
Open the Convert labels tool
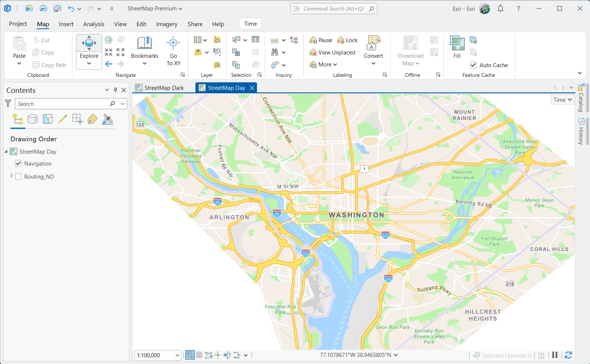point(373,51)
